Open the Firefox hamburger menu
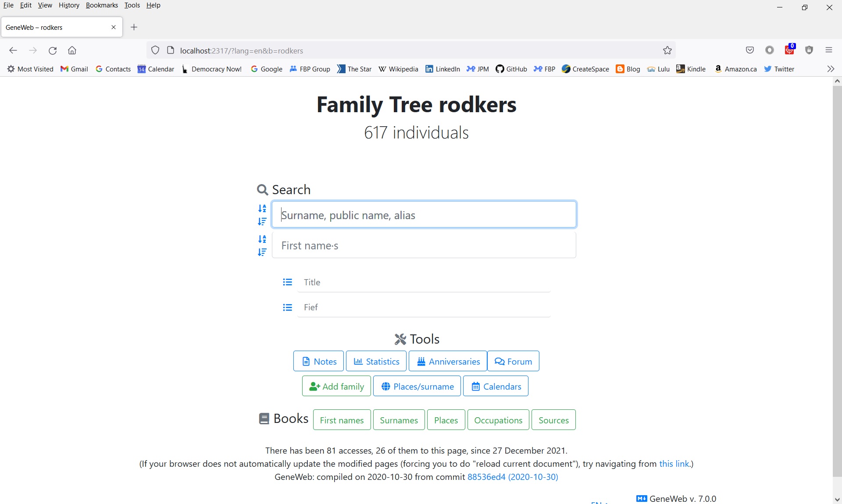Viewport: 842px width, 504px height. point(829,50)
